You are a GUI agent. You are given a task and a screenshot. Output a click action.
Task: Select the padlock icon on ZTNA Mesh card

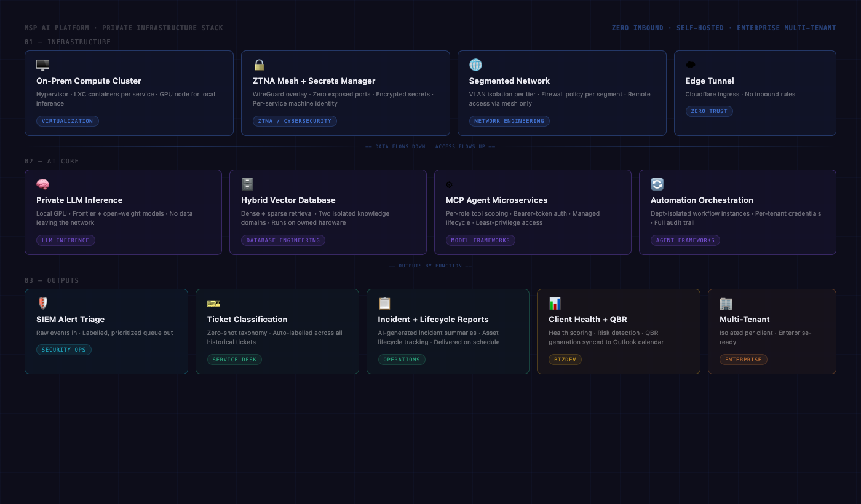click(x=259, y=65)
